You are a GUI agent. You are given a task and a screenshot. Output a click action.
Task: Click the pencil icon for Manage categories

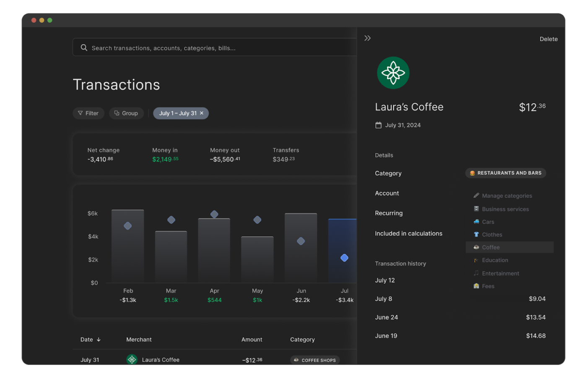[x=476, y=195]
